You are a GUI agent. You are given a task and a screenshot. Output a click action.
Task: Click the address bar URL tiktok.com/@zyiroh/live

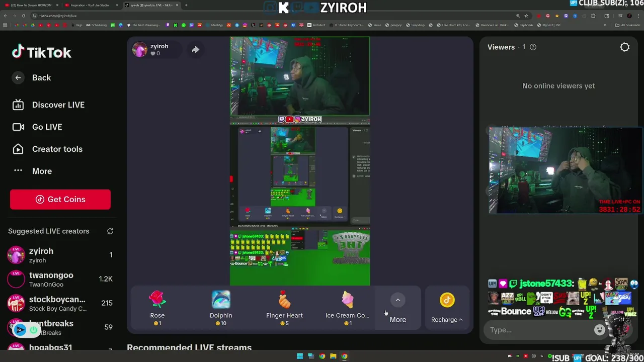(x=58, y=16)
